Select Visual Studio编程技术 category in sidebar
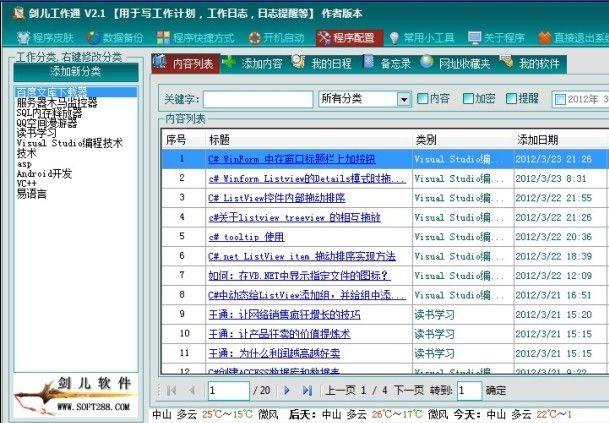Screen dimensions: 609x423 (x=69, y=143)
